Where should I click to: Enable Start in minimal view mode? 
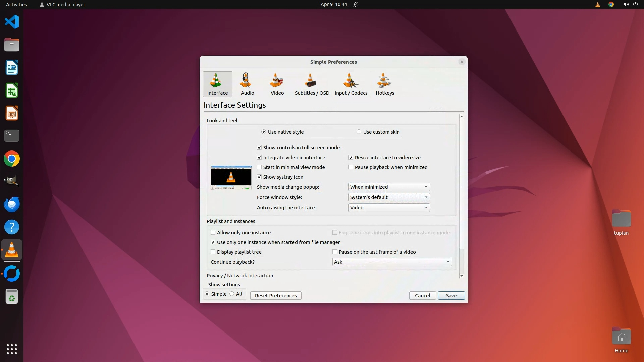(259, 167)
